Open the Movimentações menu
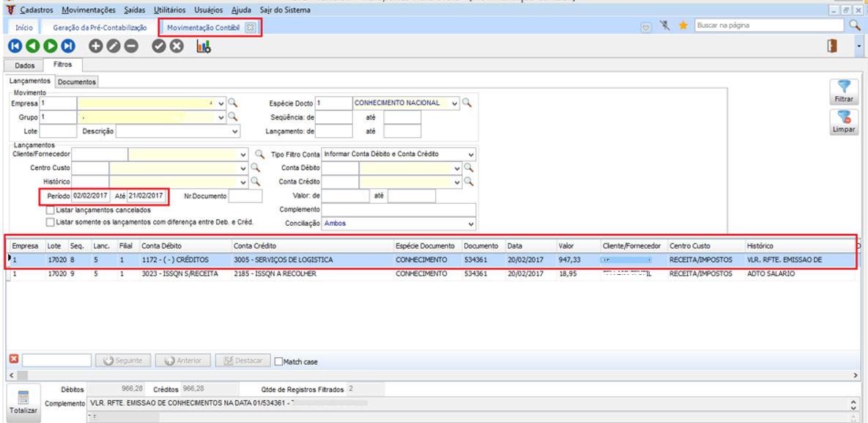The width and height of the screenshot is (868, 423). (89, 10)
